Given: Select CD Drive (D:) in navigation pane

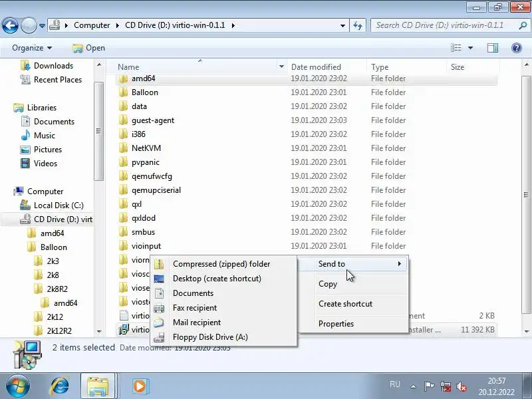Looking at the screenshot, I should point(47,219).
